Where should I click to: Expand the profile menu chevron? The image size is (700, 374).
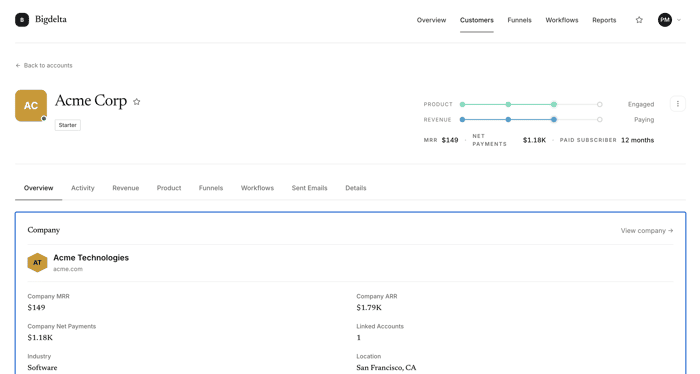click(x=679, y=20)
